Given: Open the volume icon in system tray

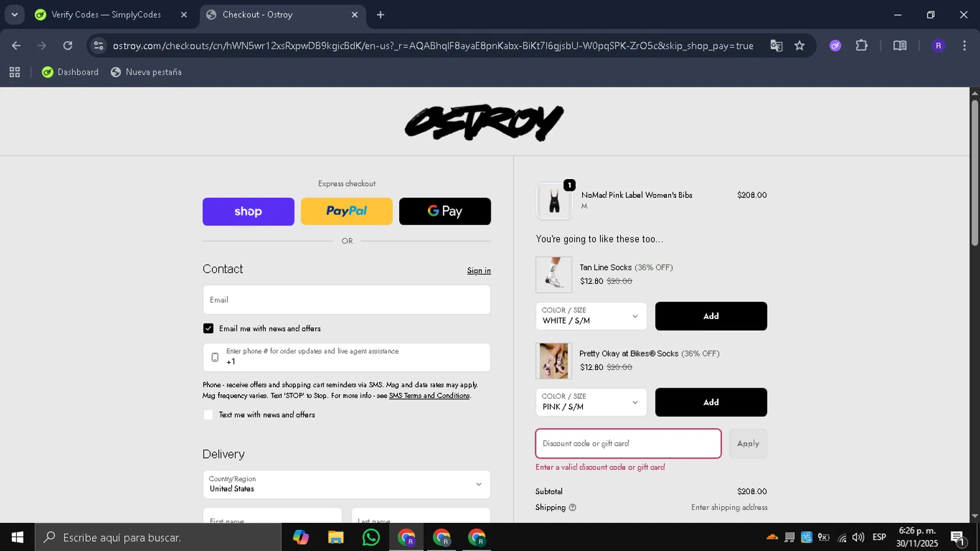Looking at the screenshot, I should [x=858, y=537].
